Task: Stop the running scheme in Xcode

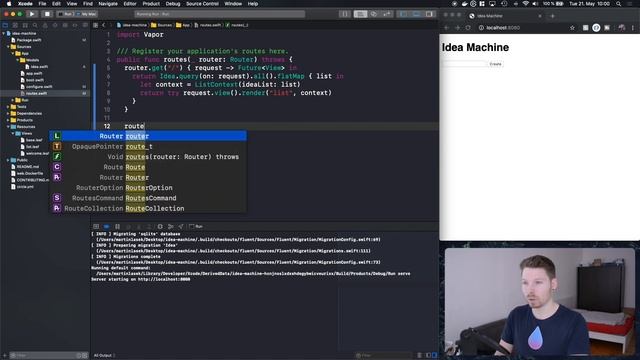Action: click(x=47, y=14)
